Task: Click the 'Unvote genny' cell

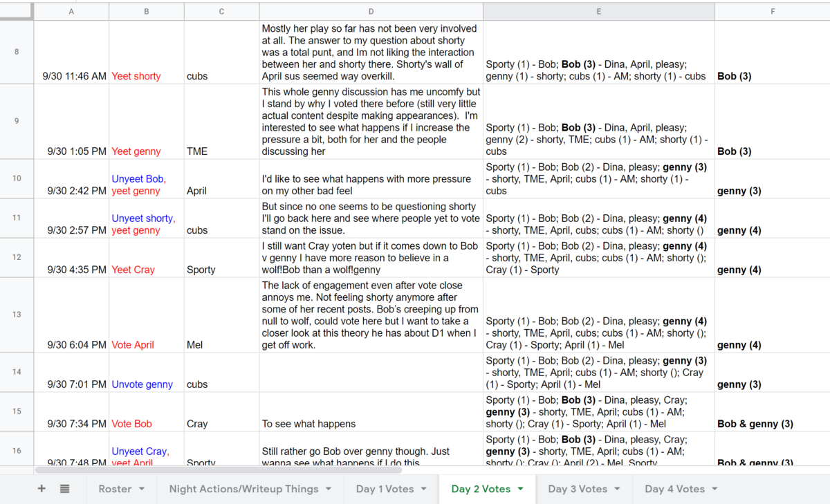Action: coord(147,373)
